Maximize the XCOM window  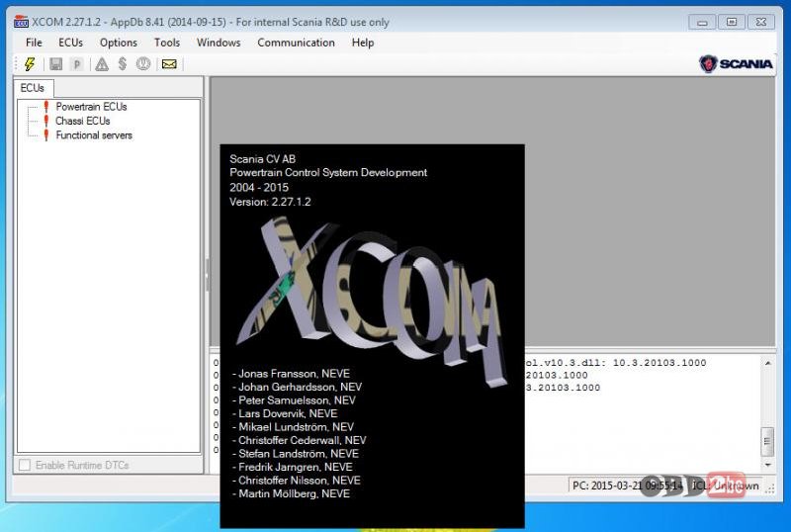click(732, 22)
